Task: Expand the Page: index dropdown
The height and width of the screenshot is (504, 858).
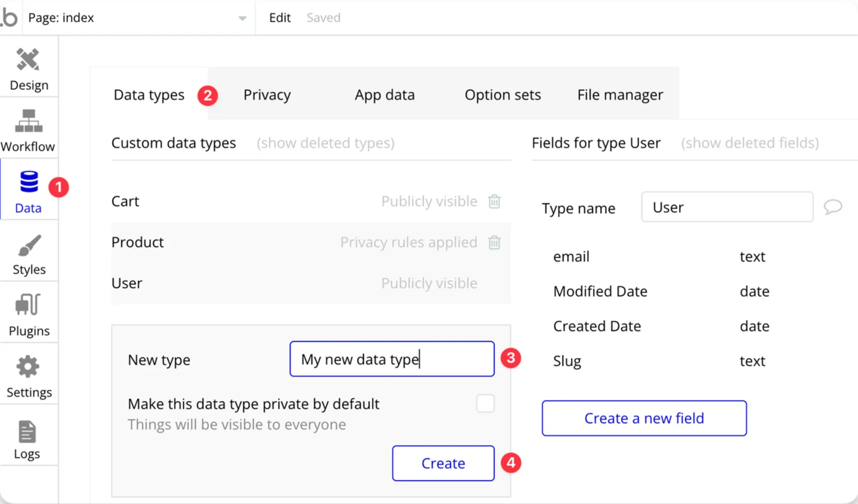Action: pos(242,18)
